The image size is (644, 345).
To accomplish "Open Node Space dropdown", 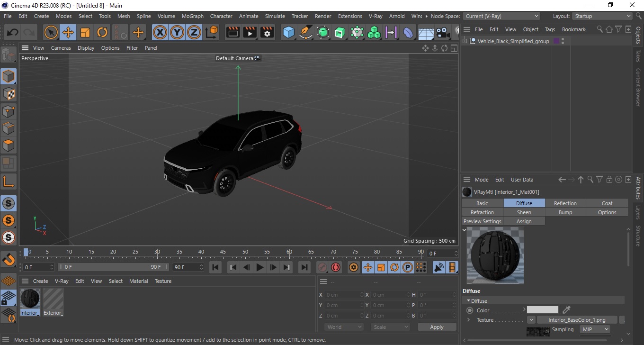I will point(501,16).
